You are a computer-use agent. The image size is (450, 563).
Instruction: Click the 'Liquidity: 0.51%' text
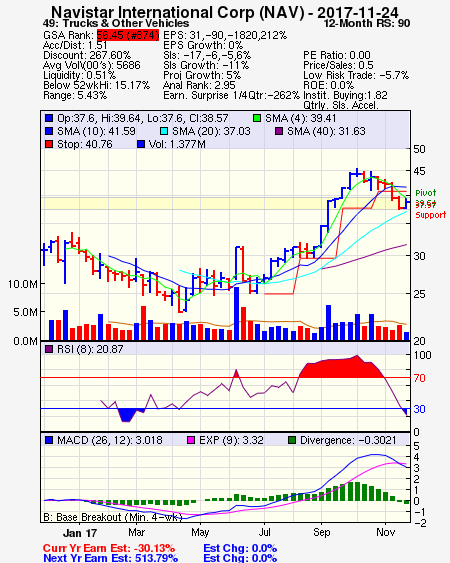coord(79,75)
